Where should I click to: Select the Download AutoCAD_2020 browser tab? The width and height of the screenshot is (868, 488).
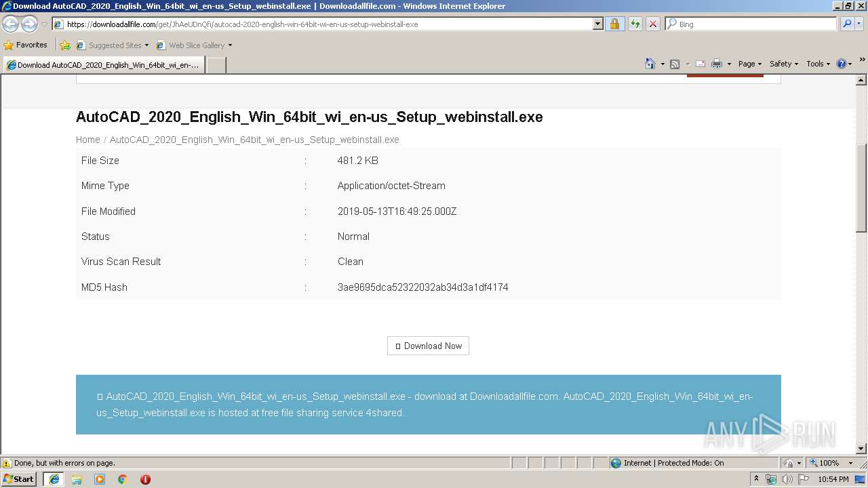point(104,65)
